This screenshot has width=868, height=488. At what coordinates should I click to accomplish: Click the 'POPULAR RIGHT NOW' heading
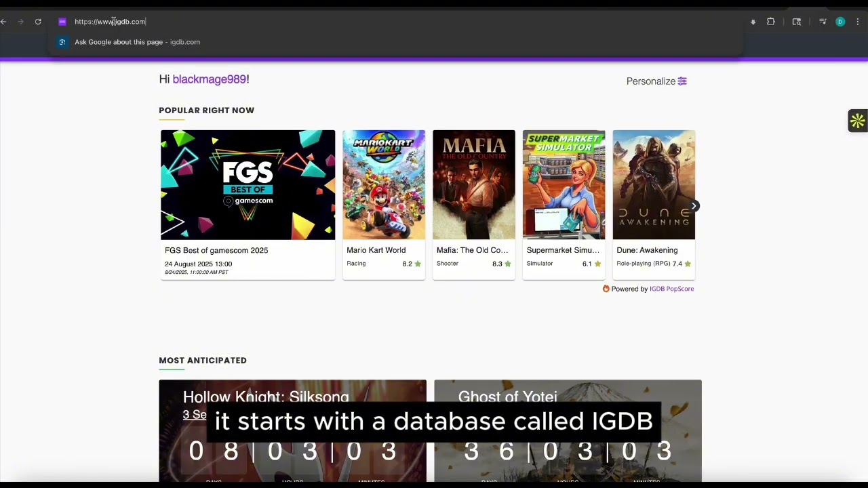click(207, 110)
